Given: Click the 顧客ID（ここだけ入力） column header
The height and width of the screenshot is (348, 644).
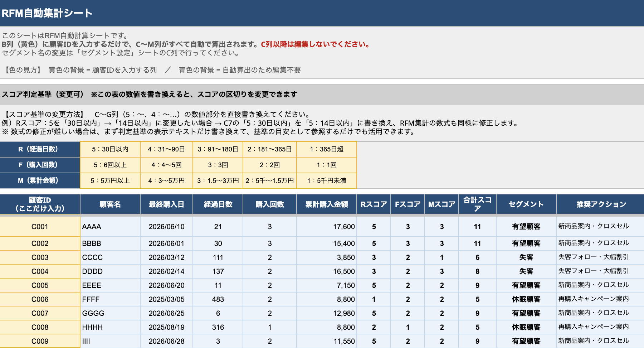Looking at the screenshot, I should point(40,204).
